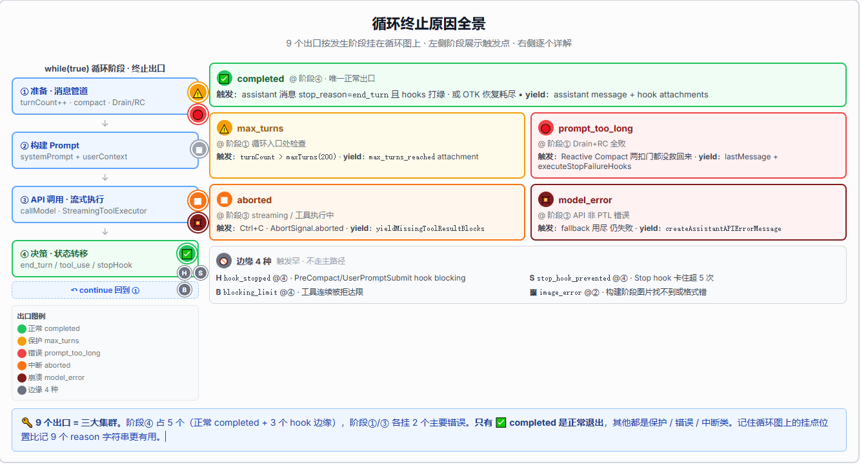
Task: Click the @ 阶段③ API 非 PTL 错误 label
Action: (583, 215)
